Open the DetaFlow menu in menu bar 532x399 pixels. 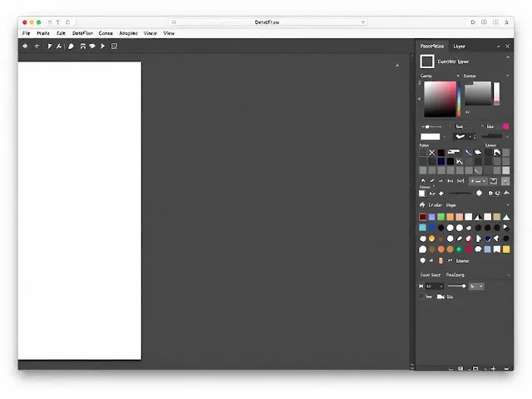(x=82, y=33)
